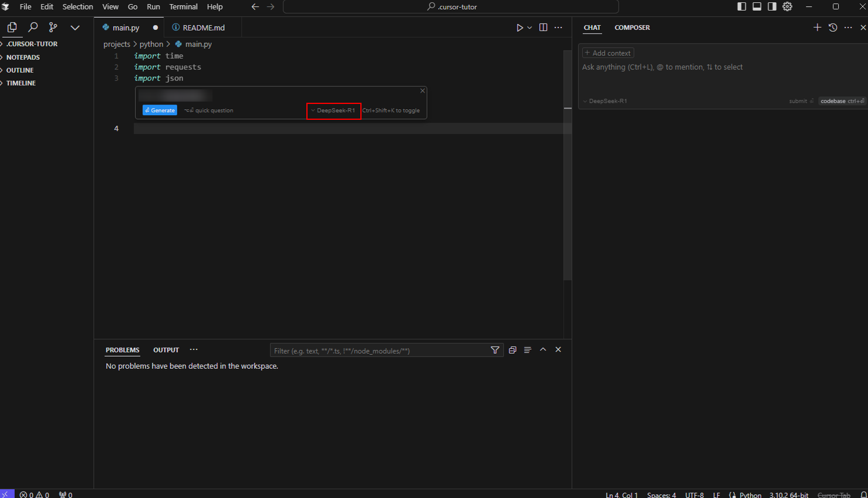The image size is (868, 498).
Task: Toggle problems table view icon
Action: [528, 350]
